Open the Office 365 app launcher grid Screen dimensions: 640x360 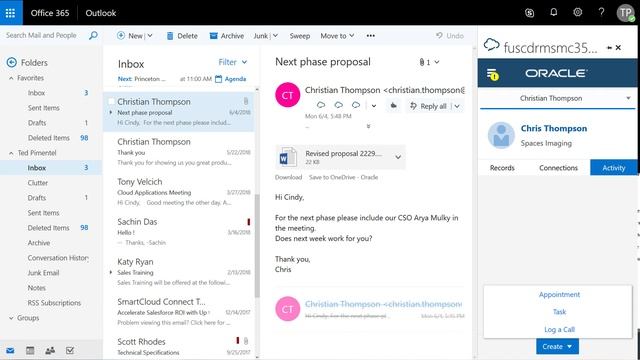click(11, 13)
